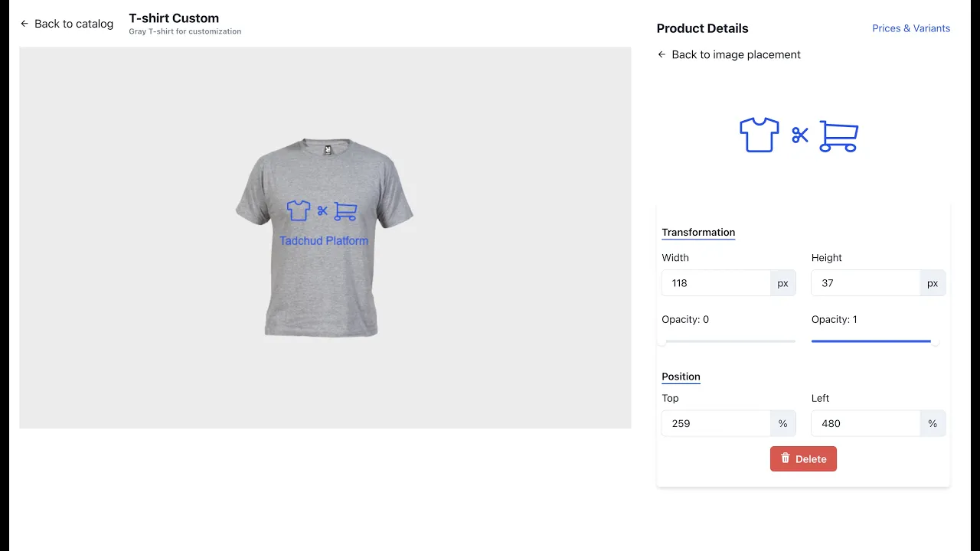Click the Position section heading
The height and width of the screenshot is (551, 980).
click(681, 377)
